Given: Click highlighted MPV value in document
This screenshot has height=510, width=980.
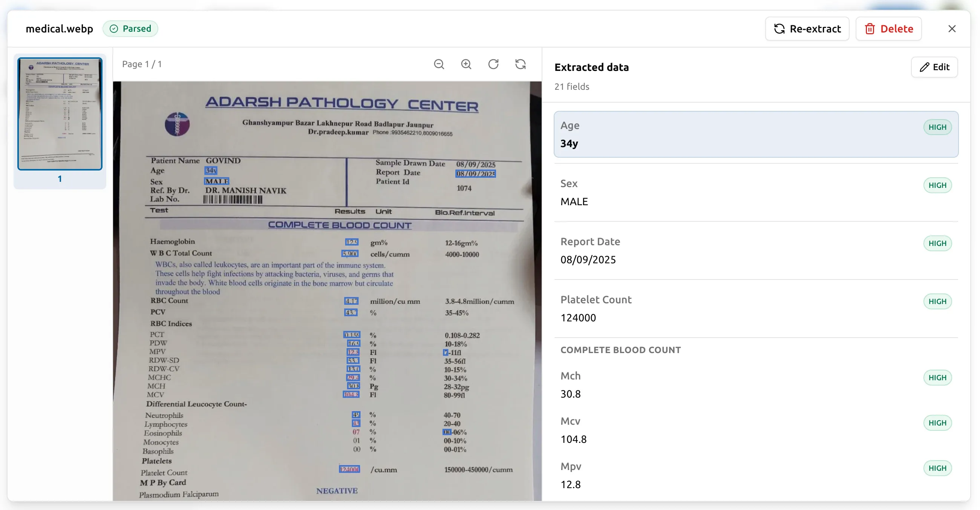Looking at the screenshot, I should coord(353,352).
